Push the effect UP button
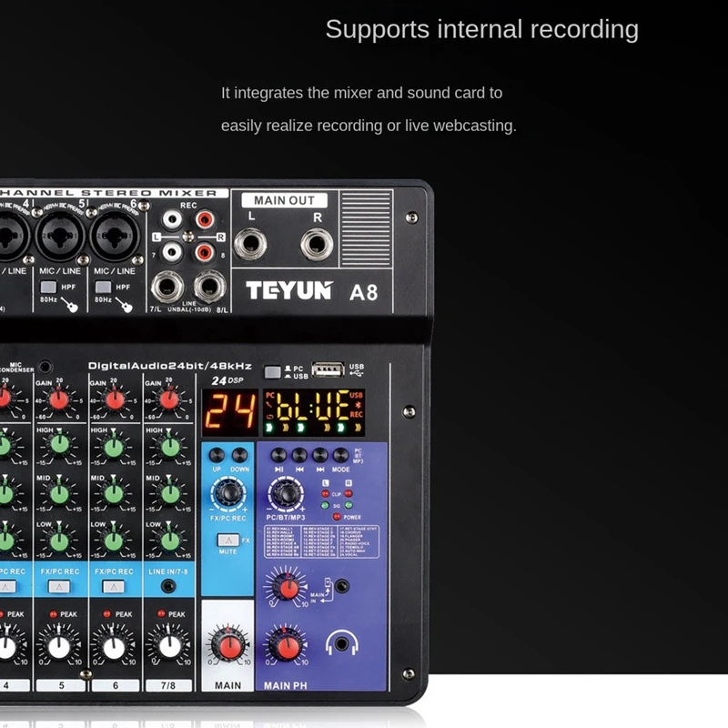728x728 pixels. click(217, 455)
